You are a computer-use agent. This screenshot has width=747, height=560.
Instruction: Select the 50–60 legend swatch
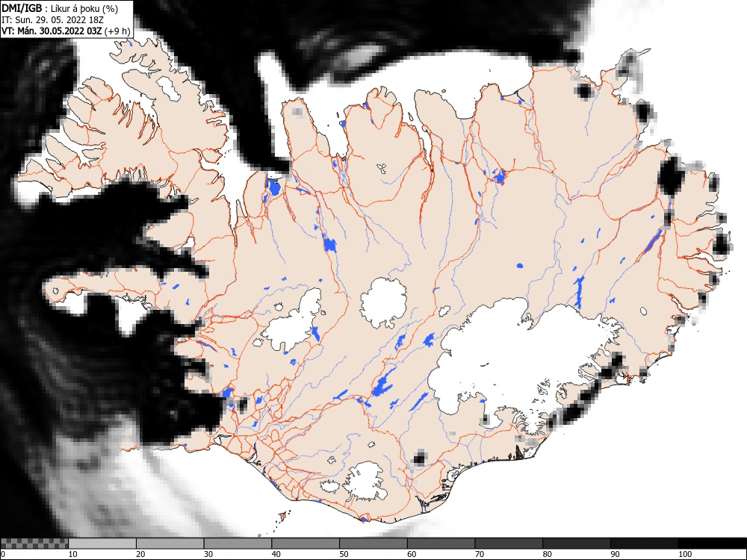point(373,544)
